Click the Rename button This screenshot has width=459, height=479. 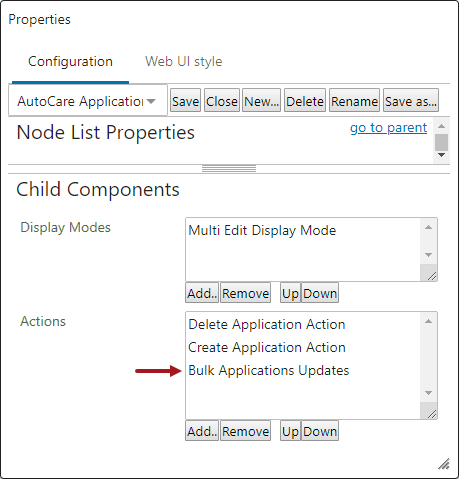coord(354,100)
